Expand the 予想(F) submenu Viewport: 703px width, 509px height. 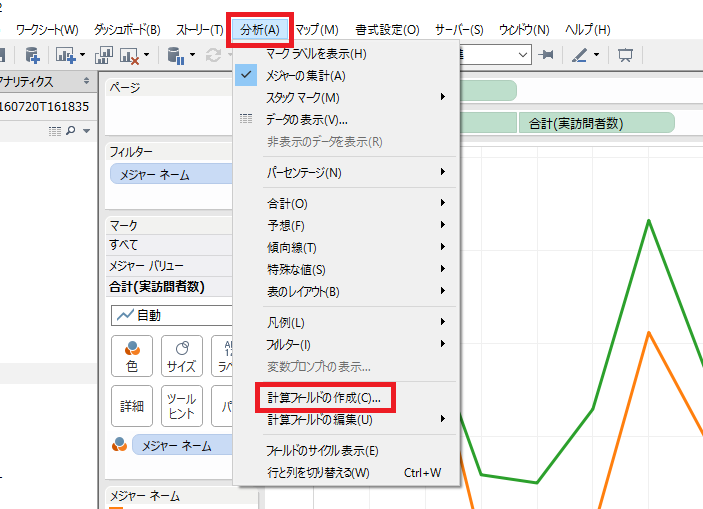pyautogui.click(x=346, y=226)
